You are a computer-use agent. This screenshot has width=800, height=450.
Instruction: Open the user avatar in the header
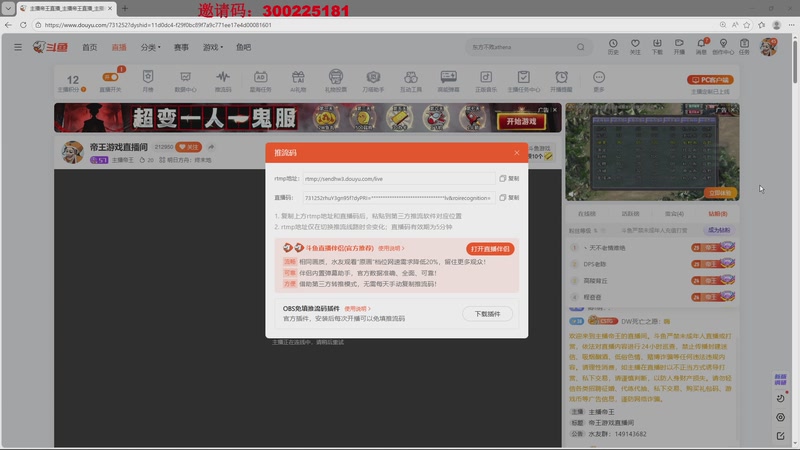point(768,47)
